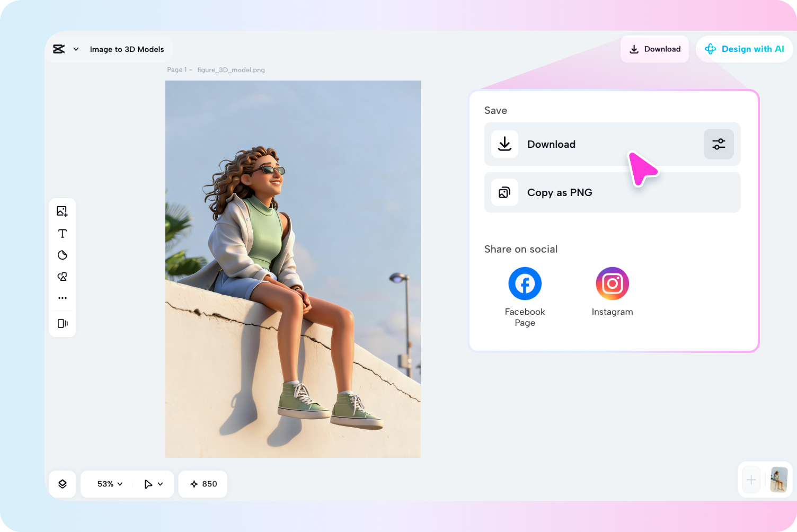Select the image thumbnail in the bottom corner
The height and width of the screenshot is (532, 797).
point(778,480)
